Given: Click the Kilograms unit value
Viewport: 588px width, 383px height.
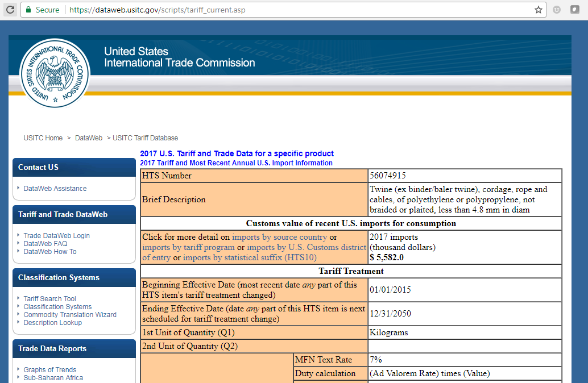Looking at the screenshot, I should [389, 332].
